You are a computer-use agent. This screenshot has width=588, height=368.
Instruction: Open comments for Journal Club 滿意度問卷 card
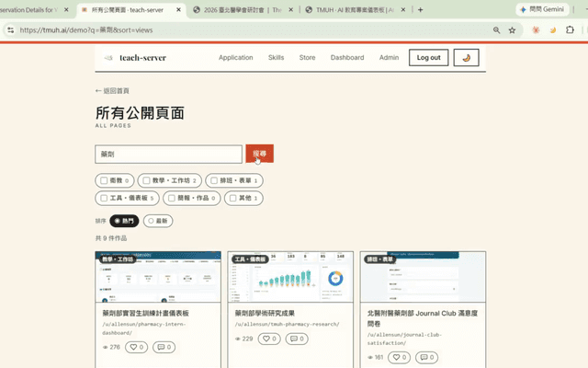[x=426, y=357]
